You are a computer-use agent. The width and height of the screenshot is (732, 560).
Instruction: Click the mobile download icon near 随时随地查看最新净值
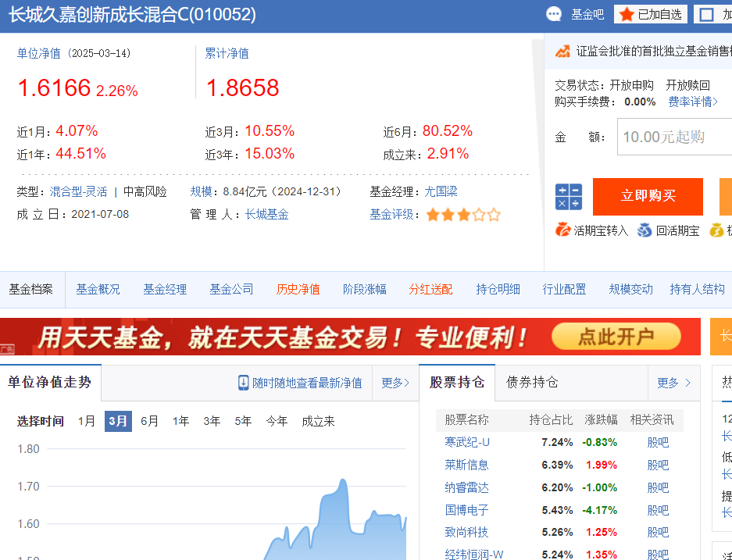coord(243,383)
